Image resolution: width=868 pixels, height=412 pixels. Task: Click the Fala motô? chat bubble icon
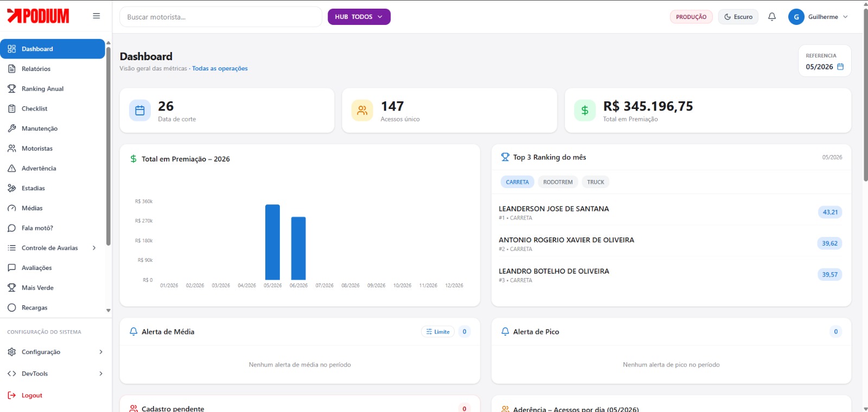pos(12,228)
